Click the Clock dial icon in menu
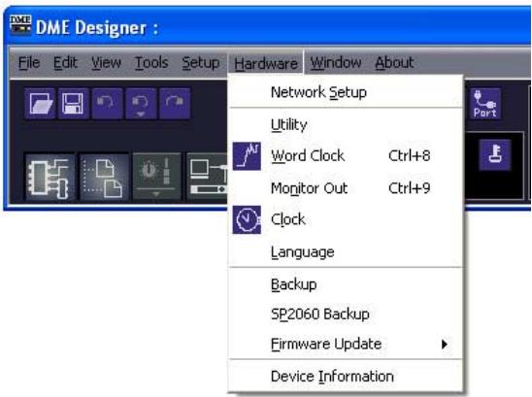Viewport: 532px width, 397px height. [x=247, y=219]
